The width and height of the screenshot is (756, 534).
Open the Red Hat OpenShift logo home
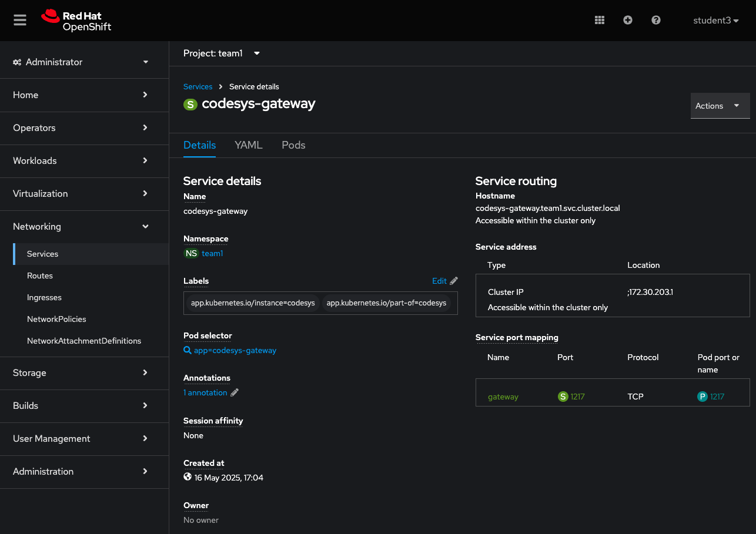76,20
